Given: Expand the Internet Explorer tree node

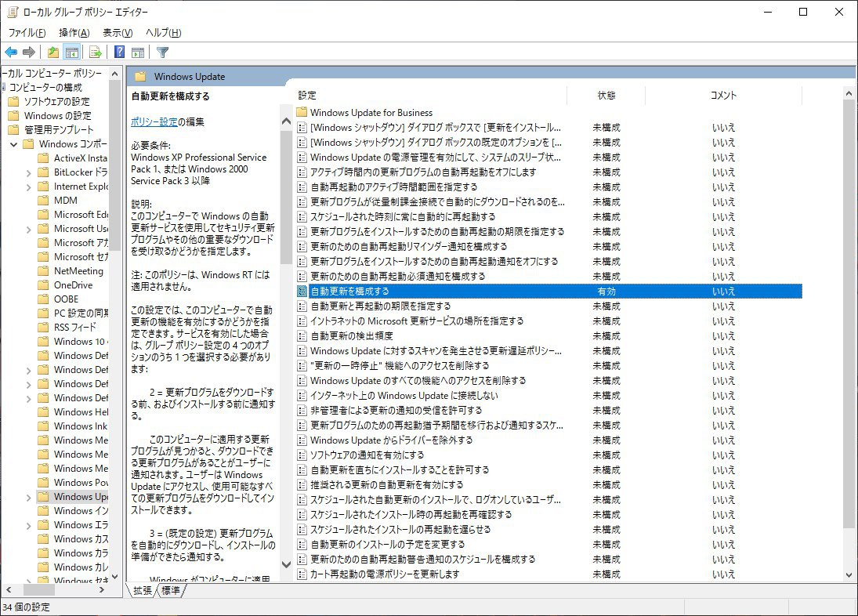Looking at the screenshot, I should coord(28,187).
